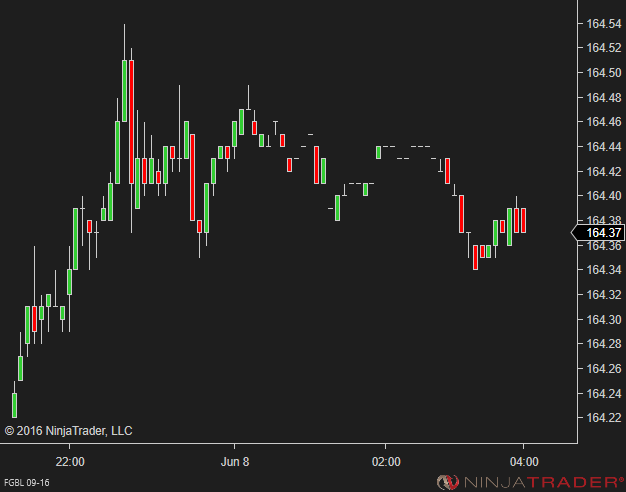The image size is (626, 492).
Task: Click the 164.46 price axis label
Action: pos(604,122)
